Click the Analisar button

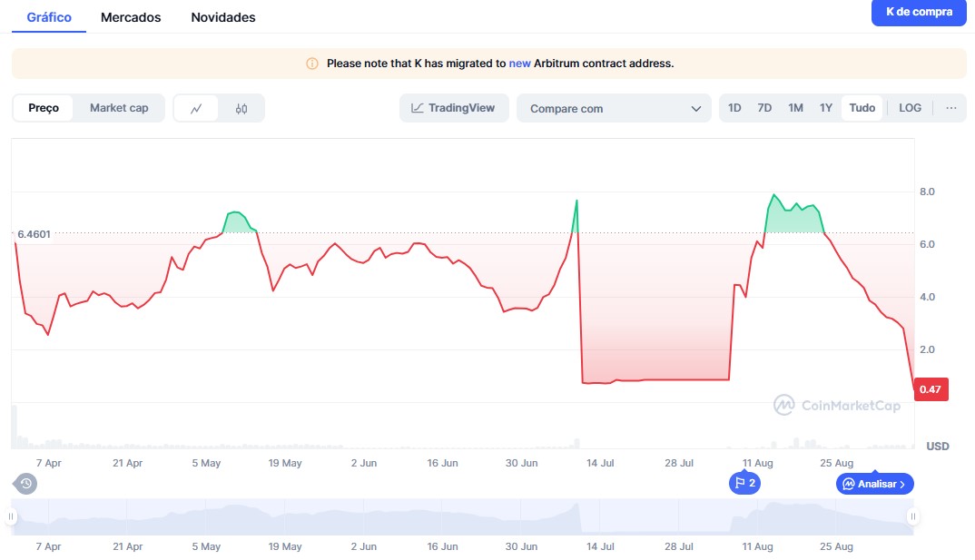click(874, 484)
